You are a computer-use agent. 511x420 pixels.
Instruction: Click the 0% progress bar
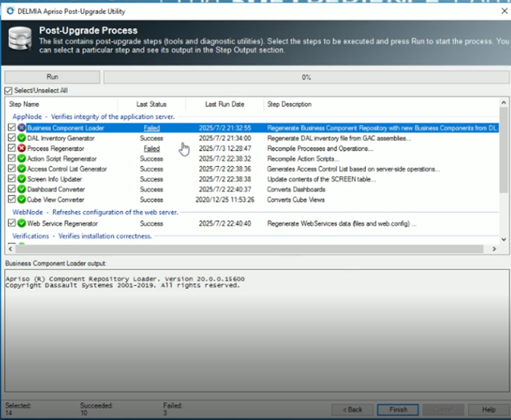[x=306, y=77]
